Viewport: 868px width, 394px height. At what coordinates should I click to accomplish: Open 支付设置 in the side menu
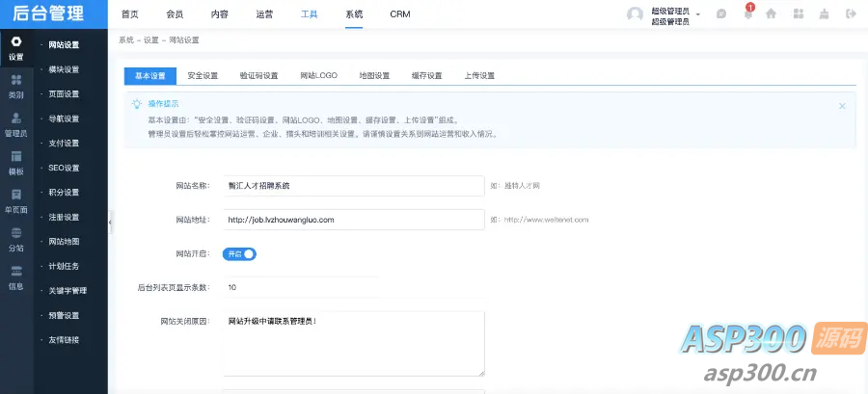[64, 144]
